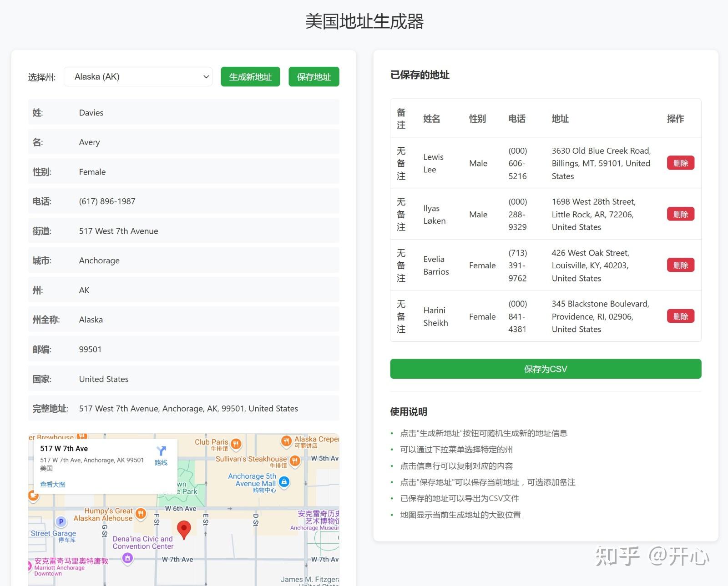This screenshot has height=586, width=728.
Task: Click the 426 West Oak Street address cell
Action: pyautogui.click(x=603, y=265)
